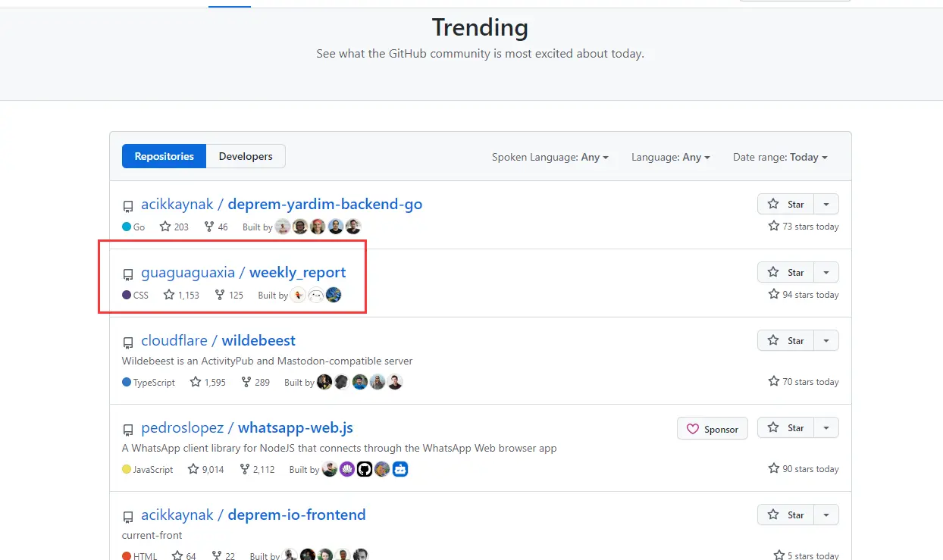This screenshot has width=943, height=560.
Task: Click the '90 stars today' text
Action: pos(810,469)
